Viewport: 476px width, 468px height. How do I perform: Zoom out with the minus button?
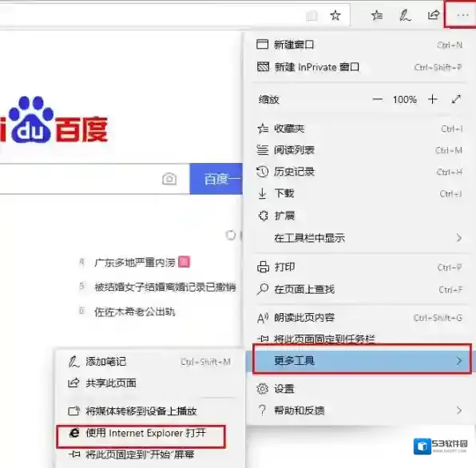(x=377, y=99)
